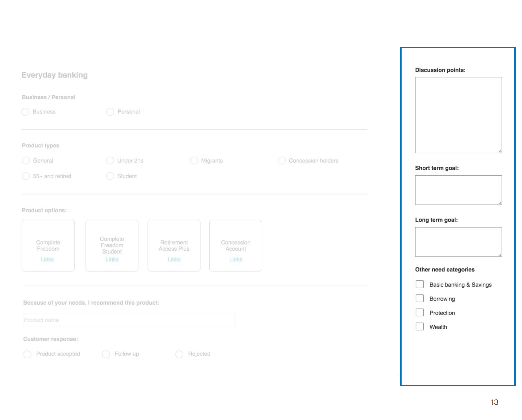Click in the Discussion points text area
Screen dimensions: 522x420
click(x=458, y=115)
